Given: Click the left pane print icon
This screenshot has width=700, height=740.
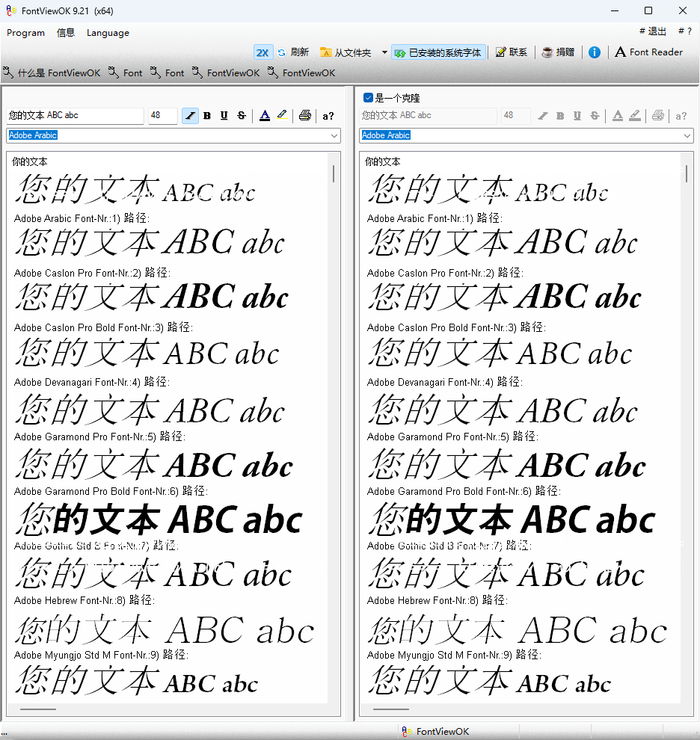Looking at the screenshot, I should pos(304,116).
